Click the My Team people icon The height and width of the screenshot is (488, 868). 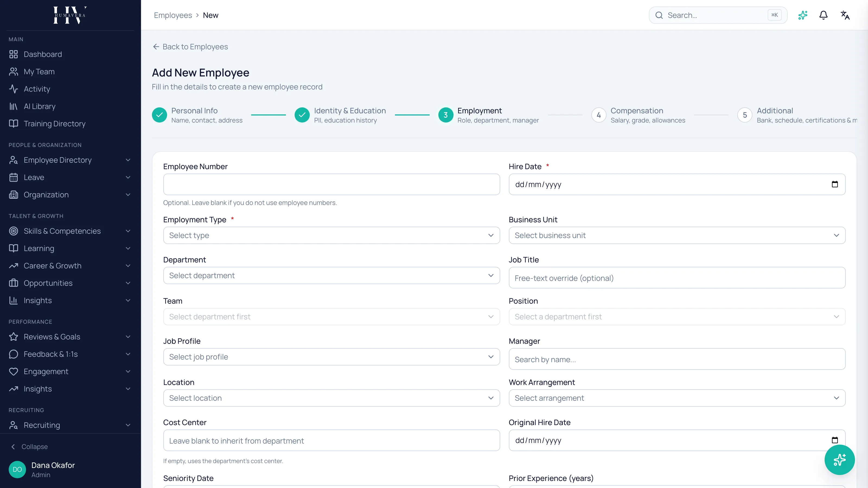click(14, 72)
